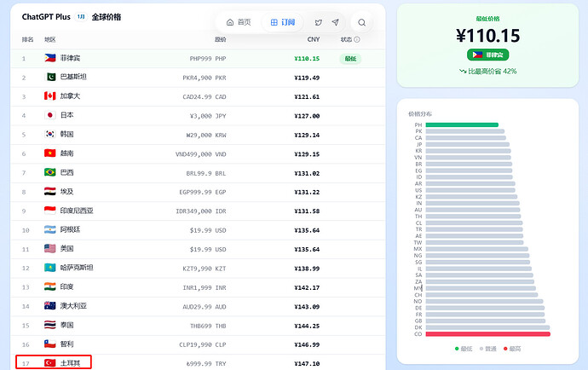Image resolution: width=588 pixels, height=370 pixels.
Task: Click the VND499,000 VND original price
Action: 200,154
